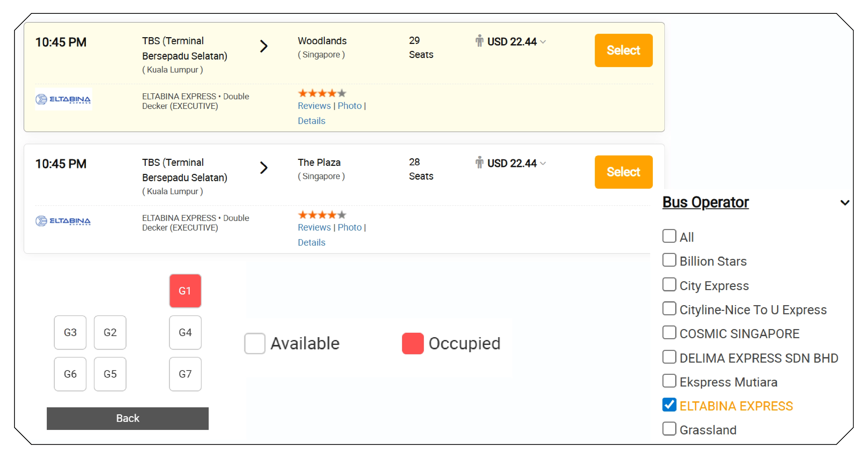
Task: Collapse the Bus Operator filter section
Action: coord(844,202)
